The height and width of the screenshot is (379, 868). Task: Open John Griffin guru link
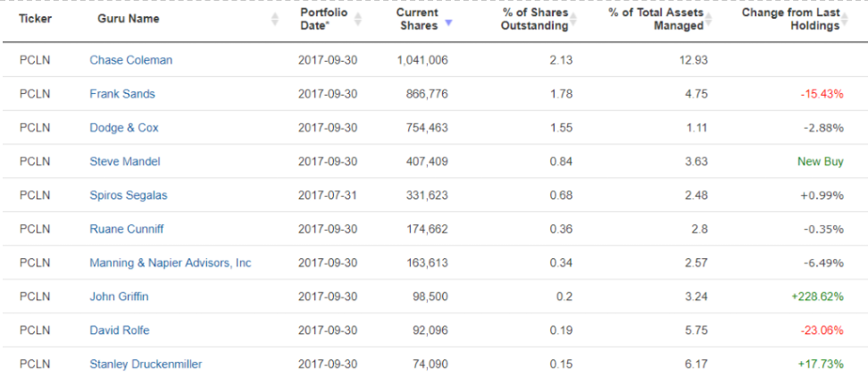tap(119, 297)
